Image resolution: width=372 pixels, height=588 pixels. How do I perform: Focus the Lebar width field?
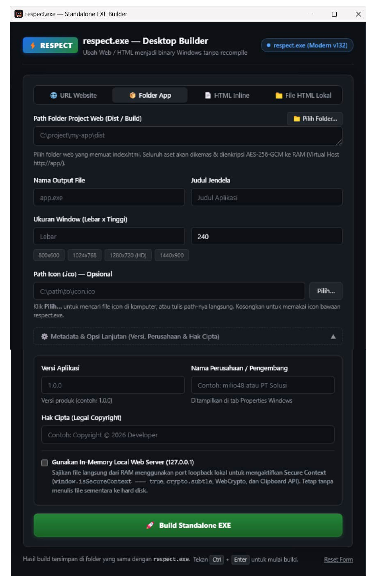click(x=109, y=236)
